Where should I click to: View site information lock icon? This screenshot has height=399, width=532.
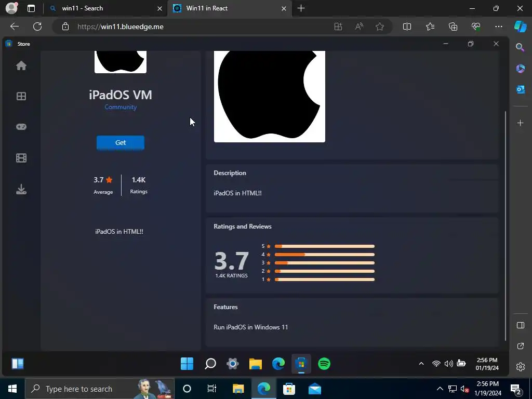pyautogui.click(x=65, y=26)
